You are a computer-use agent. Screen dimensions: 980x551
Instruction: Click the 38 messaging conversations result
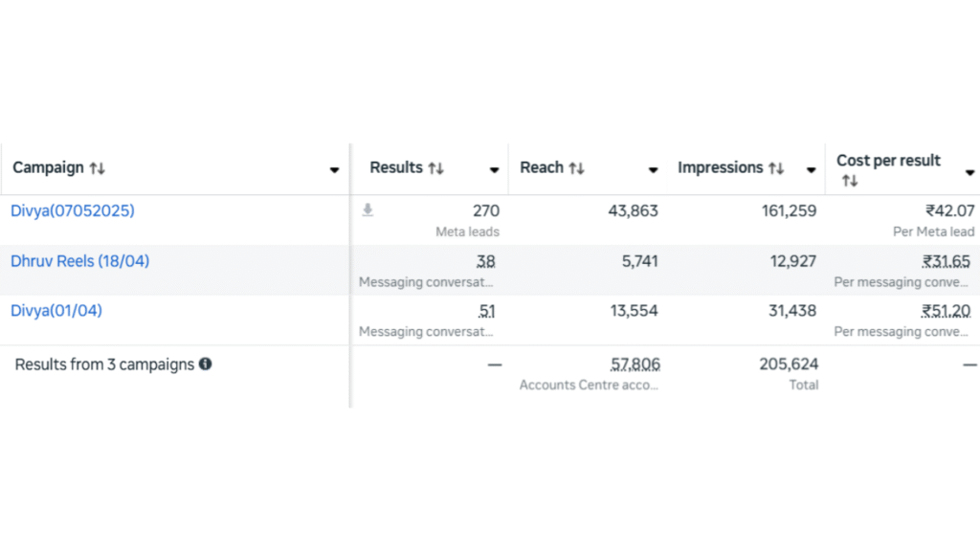485,261
